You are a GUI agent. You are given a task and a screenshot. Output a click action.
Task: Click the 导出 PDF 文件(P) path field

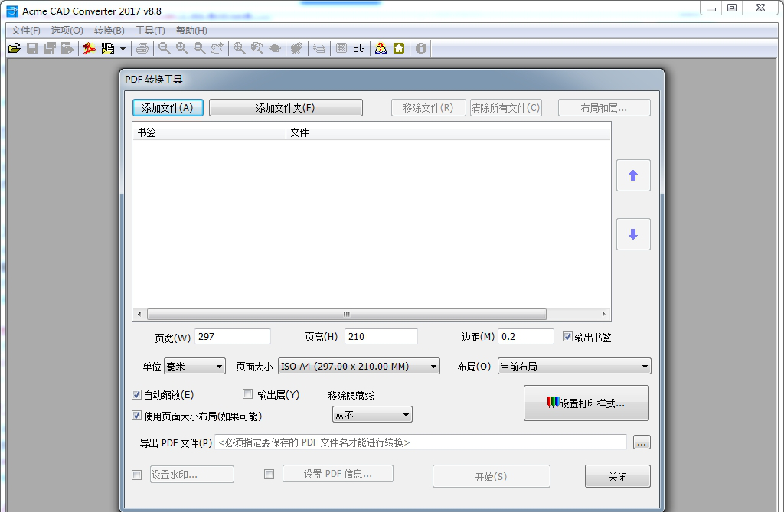(421, 442)
